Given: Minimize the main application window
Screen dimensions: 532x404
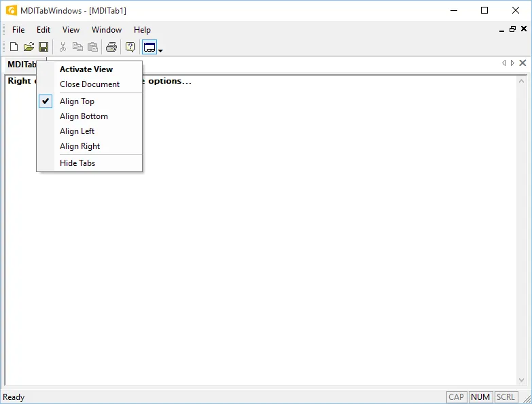Looking at the screenshot, I should (454, 10).
